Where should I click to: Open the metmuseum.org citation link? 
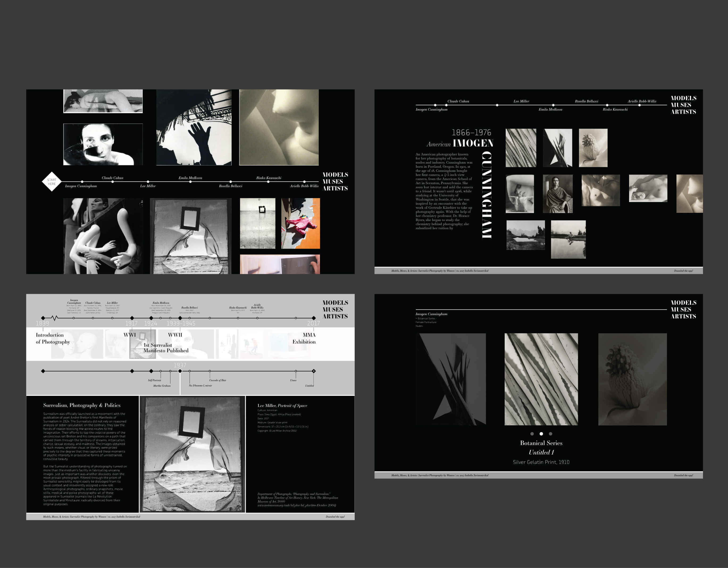coord(297,505)
